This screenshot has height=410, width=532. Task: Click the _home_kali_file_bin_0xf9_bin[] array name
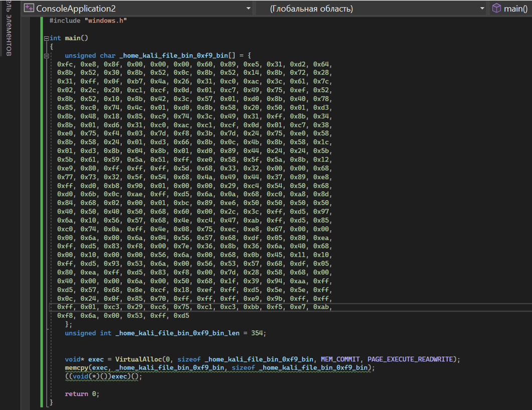(177, 55)
